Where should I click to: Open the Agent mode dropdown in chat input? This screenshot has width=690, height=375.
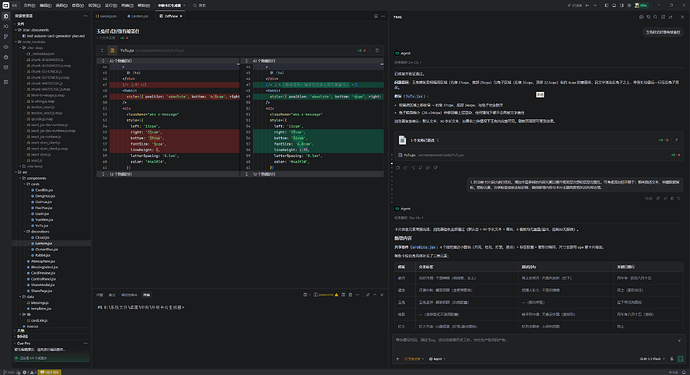click(437, 359)
